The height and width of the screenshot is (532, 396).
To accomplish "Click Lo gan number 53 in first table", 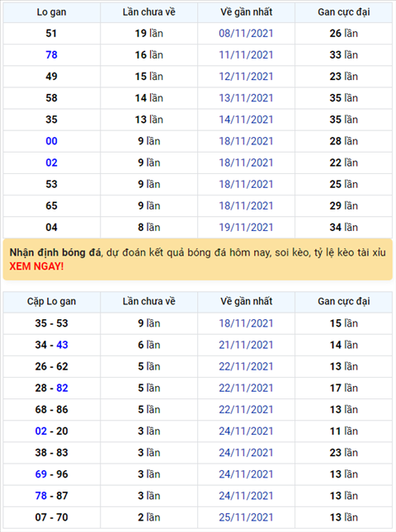I will (51, 184).
